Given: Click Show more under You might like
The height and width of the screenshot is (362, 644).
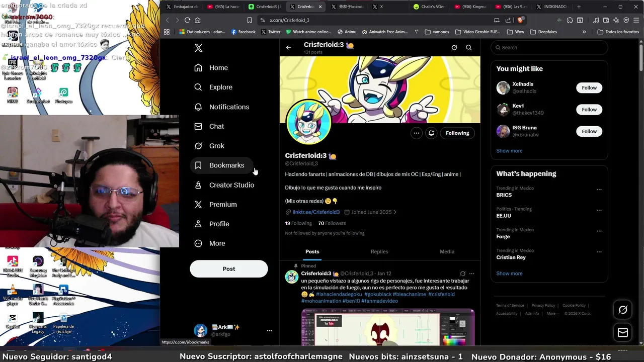Looking at the screenshot, I should pos(509,151).
